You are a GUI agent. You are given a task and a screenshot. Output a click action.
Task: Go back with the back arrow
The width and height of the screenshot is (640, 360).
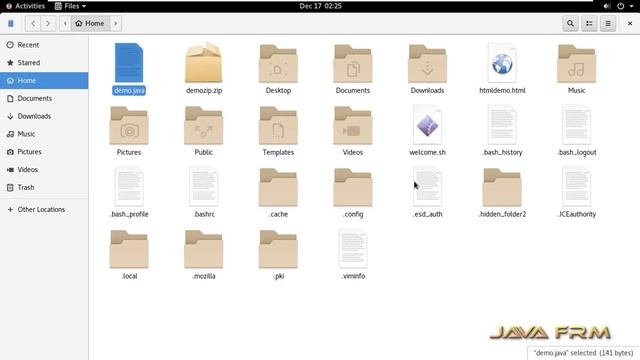tap(33, 24)
